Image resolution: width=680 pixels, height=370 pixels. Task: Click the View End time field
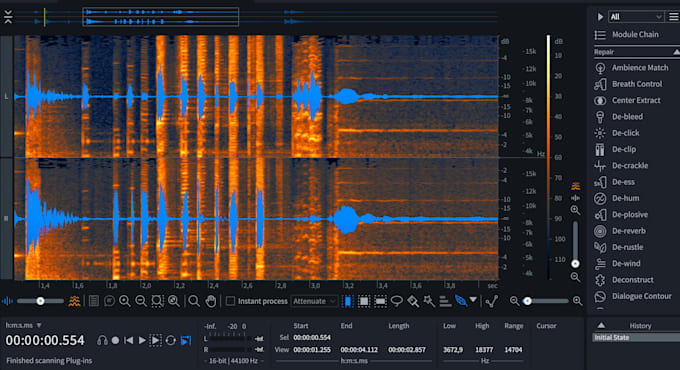pos(359,350)
